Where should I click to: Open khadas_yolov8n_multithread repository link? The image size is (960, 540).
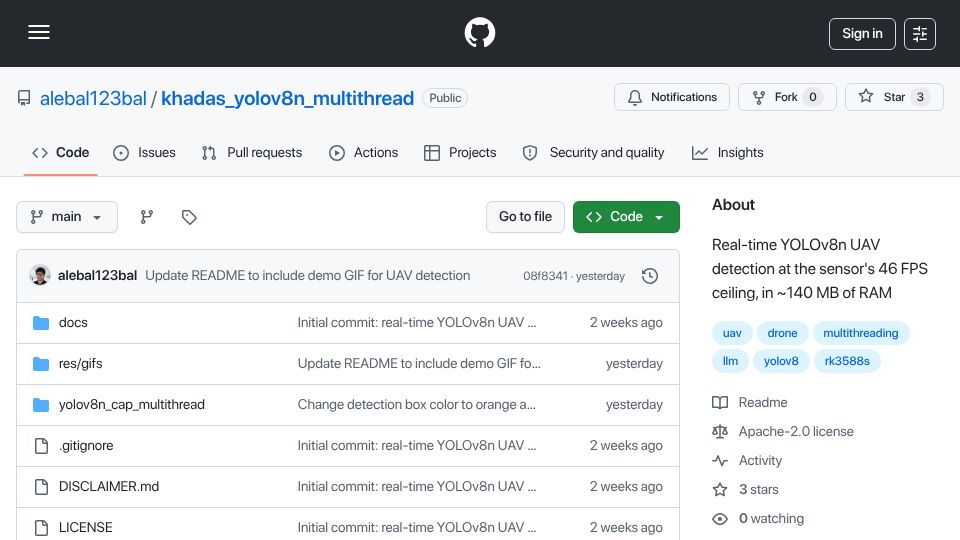(287, 98)
